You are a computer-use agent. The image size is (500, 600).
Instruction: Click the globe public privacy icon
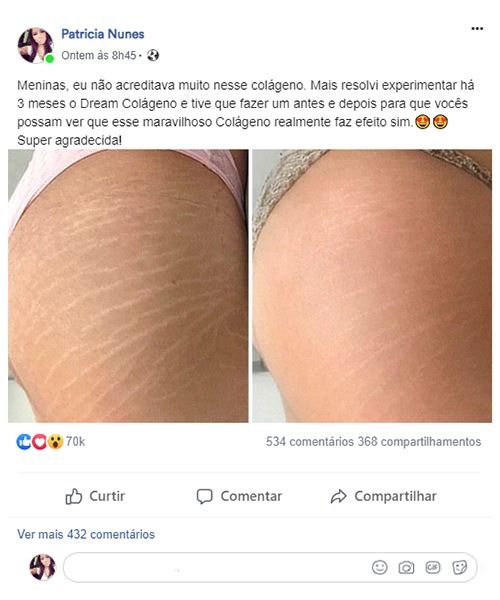(153, 55)
